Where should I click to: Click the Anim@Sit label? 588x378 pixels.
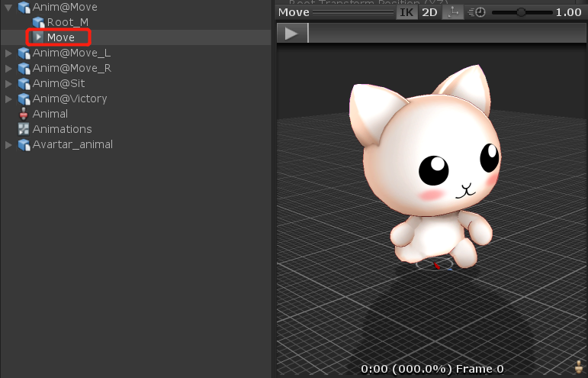[59, 83]
